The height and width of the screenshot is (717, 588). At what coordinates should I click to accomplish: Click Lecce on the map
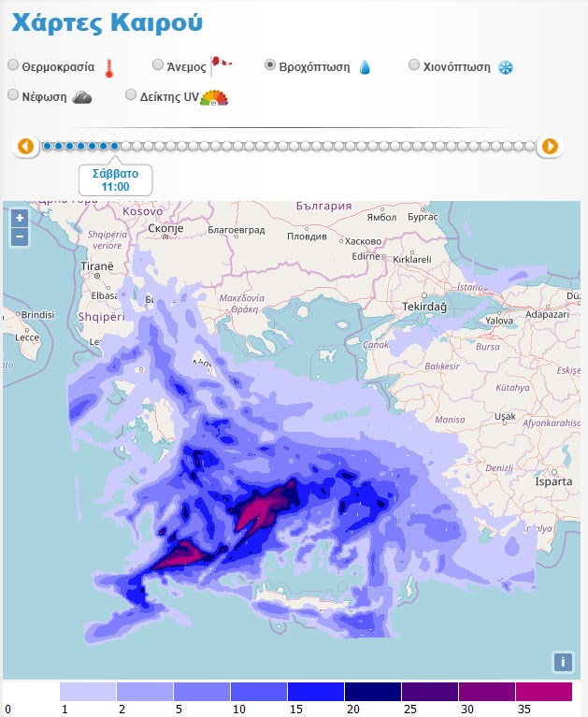pyautogui.click(x=27, y=337)
